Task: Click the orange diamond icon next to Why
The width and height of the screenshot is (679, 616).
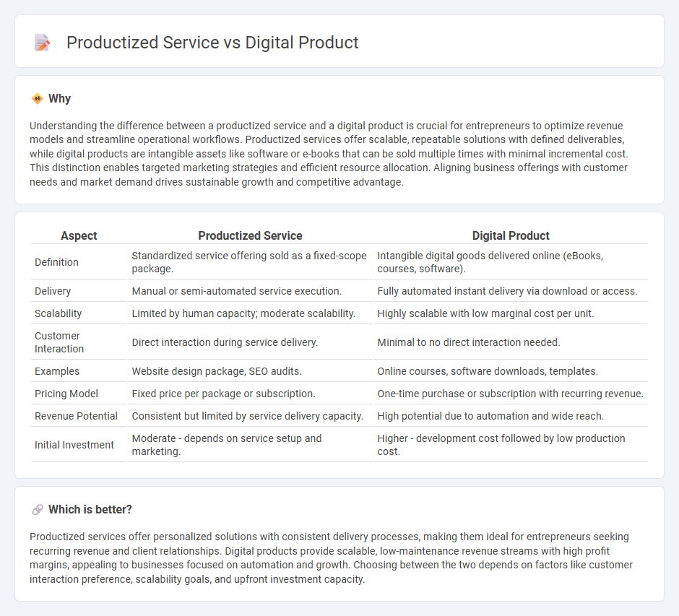Action: 38,99
